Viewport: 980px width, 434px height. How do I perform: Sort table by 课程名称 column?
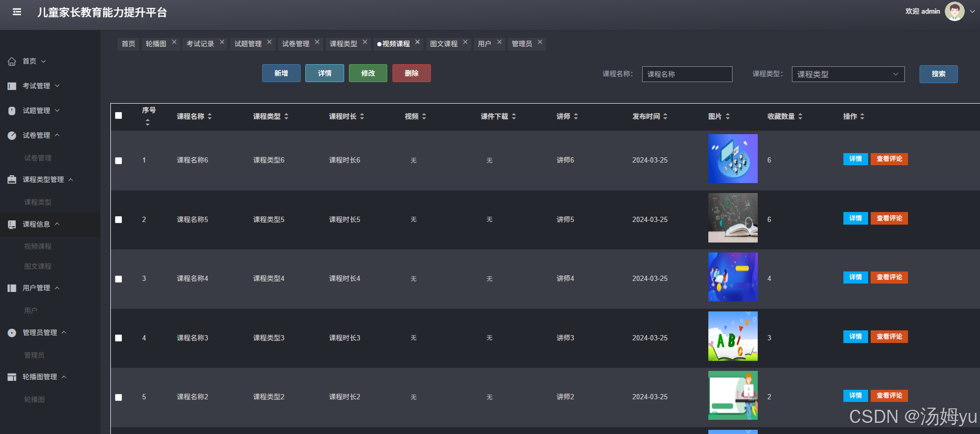tap(210, 116)
